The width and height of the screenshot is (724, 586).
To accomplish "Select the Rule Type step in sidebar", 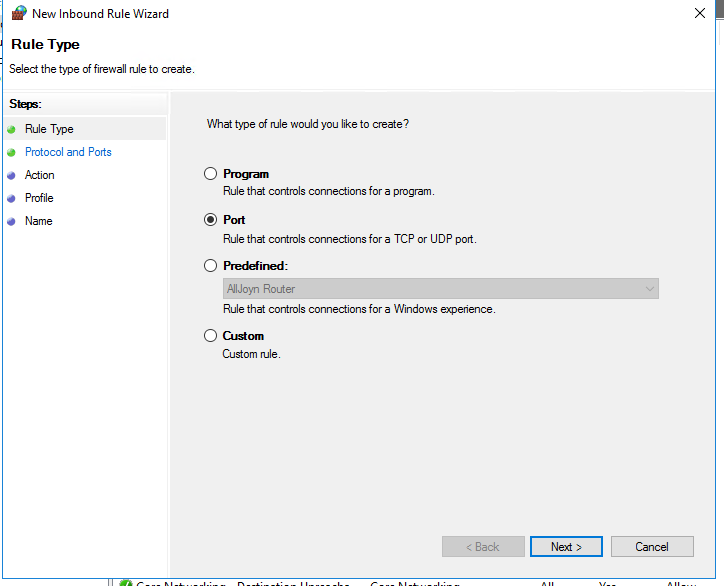I will click(x=49, y=129).
